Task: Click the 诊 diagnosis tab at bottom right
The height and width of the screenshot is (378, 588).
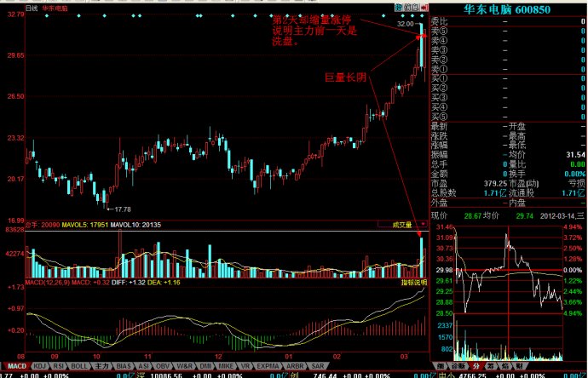Action: coord(457,366)
